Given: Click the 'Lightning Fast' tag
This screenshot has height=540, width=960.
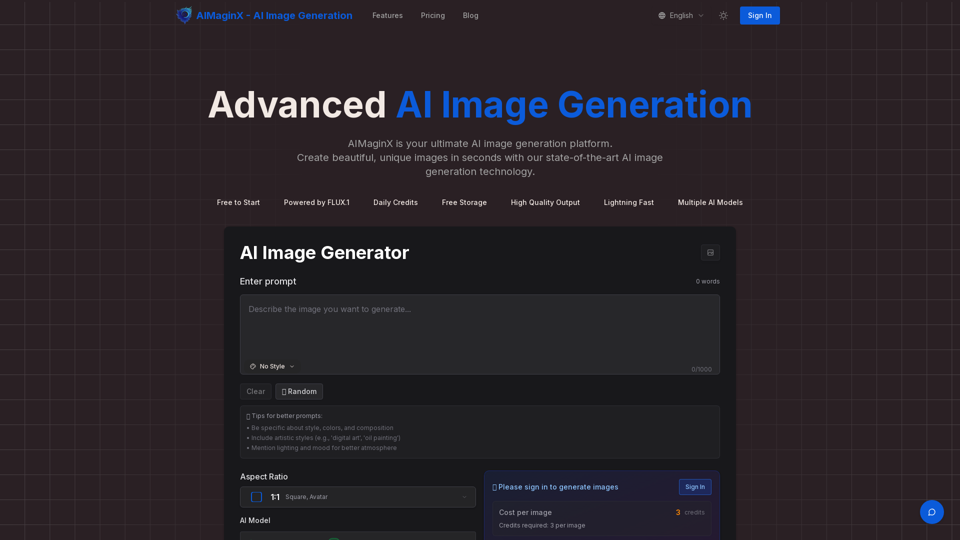Looking at the screenshot, I should pyautogui.click(x=629, y=203).
